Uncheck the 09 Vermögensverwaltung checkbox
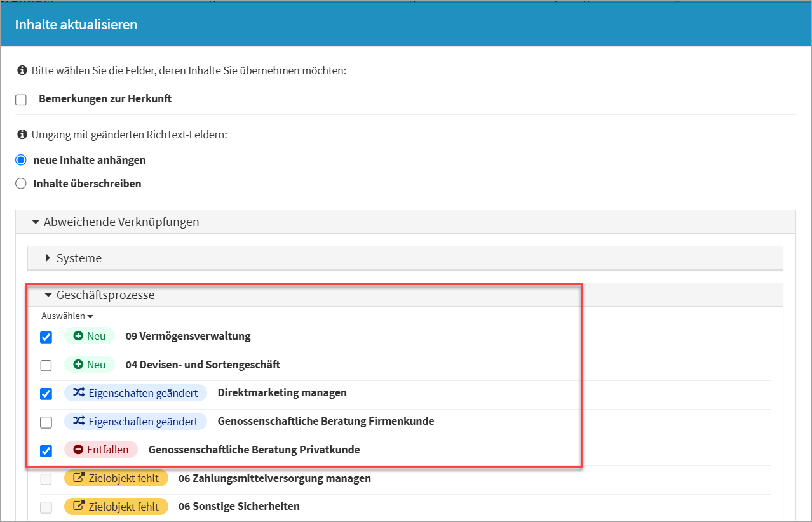 point(46,337)
